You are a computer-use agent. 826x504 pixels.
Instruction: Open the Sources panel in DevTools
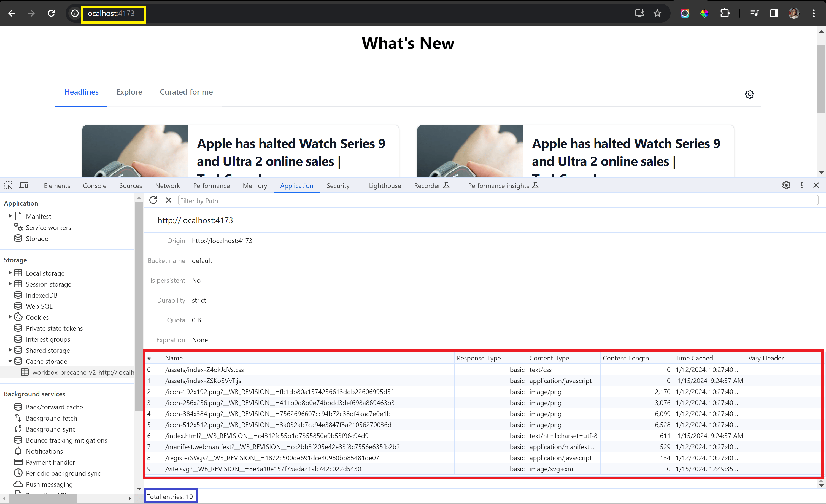(x=131, y=186)
